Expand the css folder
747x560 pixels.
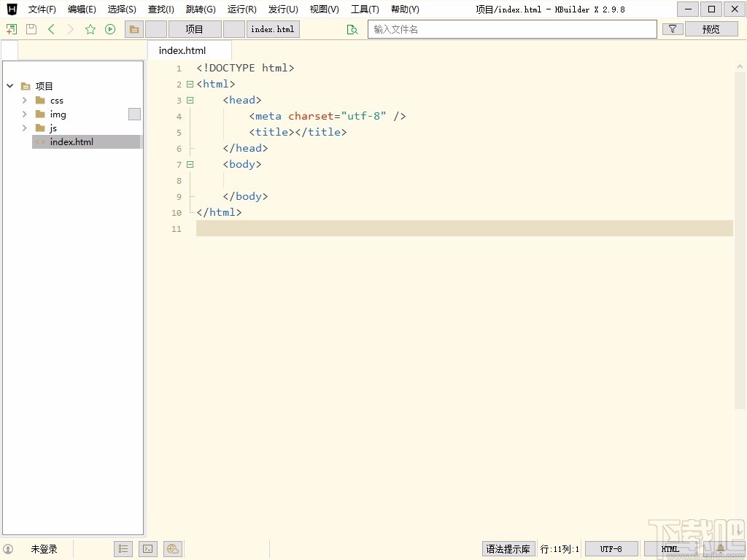click(24, 100)
